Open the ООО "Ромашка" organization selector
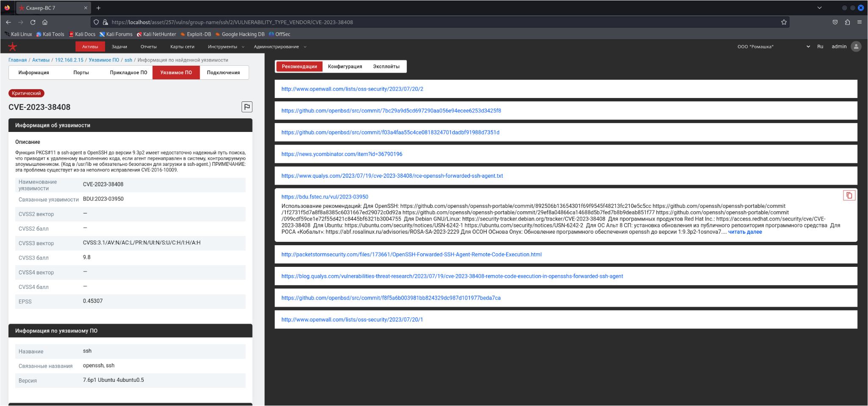The width and height of the screenshot is (868, 406). tap(773, 47)
